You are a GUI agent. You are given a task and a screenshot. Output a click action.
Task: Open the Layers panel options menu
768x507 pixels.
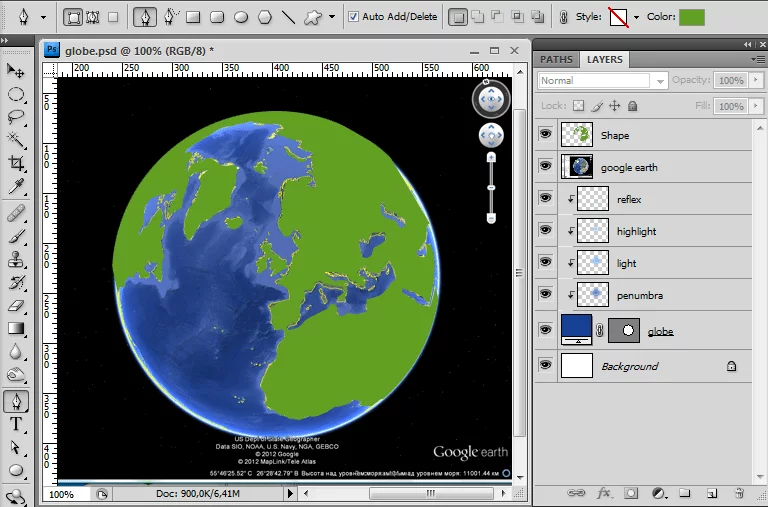click(x=760, y=59)
